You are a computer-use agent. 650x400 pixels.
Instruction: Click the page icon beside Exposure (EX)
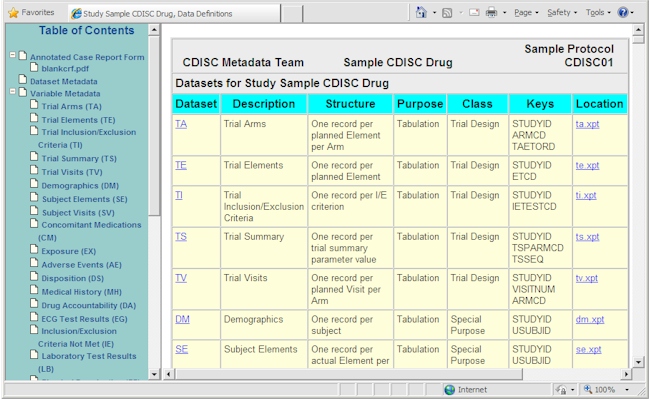34,250
